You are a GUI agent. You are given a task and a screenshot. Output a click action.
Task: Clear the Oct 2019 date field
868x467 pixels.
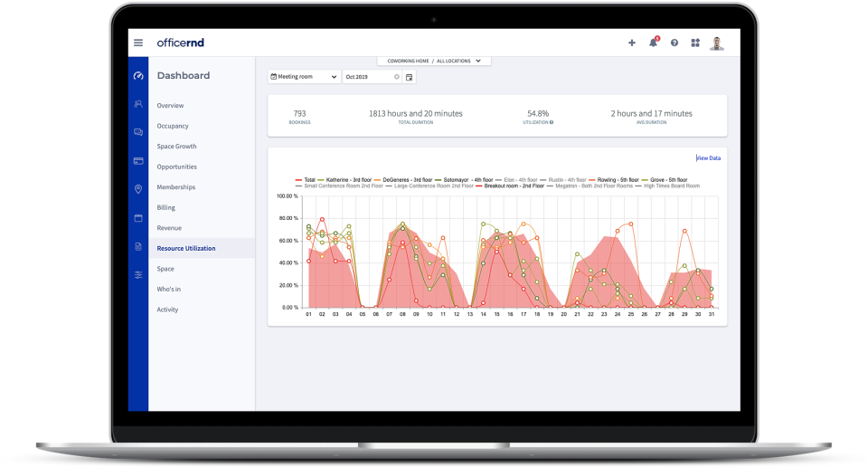pyautogui.click(x=396, y=77)
